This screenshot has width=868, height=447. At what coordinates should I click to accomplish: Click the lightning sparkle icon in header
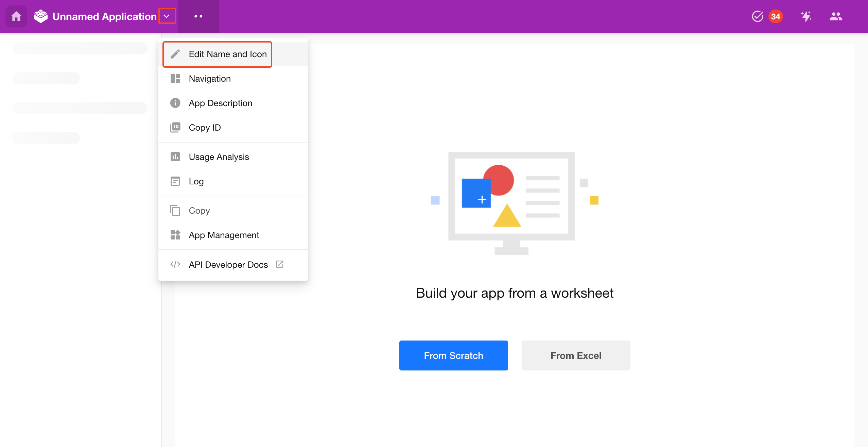pos(806,16)
